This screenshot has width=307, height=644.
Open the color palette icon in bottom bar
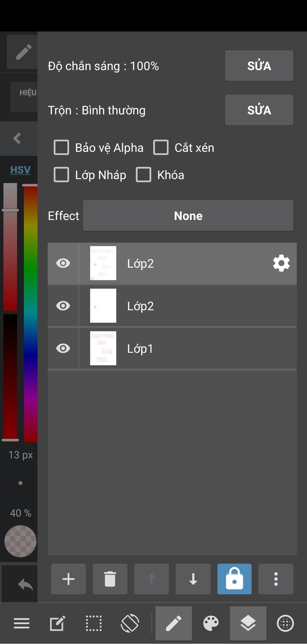(x=211, y=624)
